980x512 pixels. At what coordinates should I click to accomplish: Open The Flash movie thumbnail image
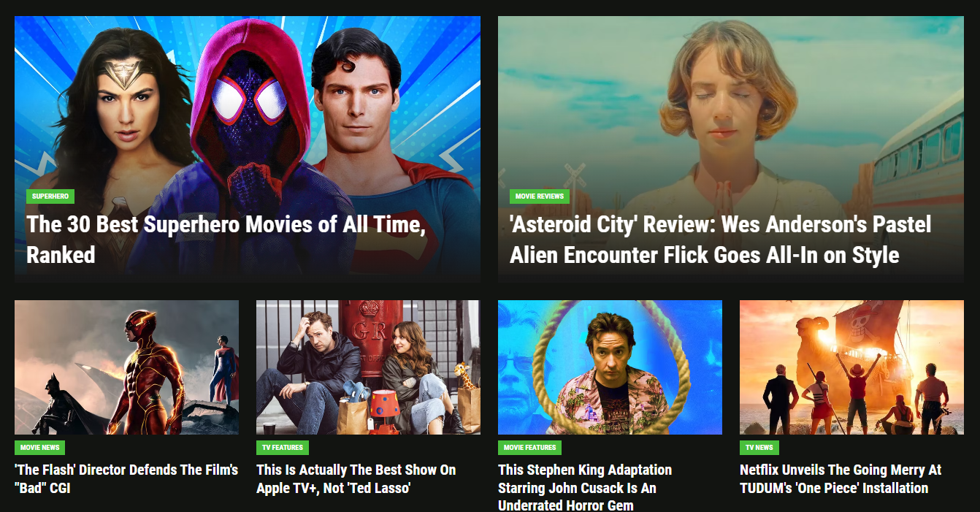(126, 367)
